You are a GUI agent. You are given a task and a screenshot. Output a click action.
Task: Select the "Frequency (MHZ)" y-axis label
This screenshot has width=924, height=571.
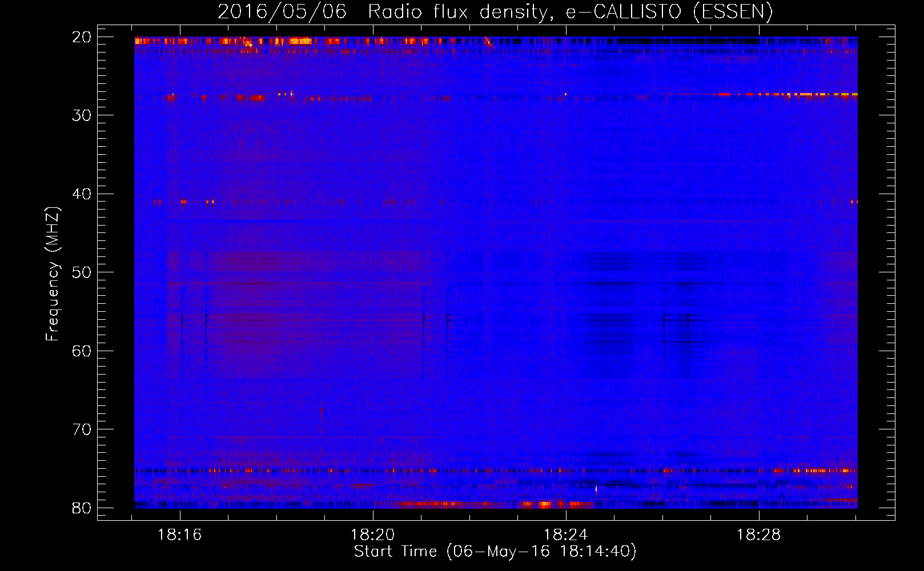(x=53, y=274)
